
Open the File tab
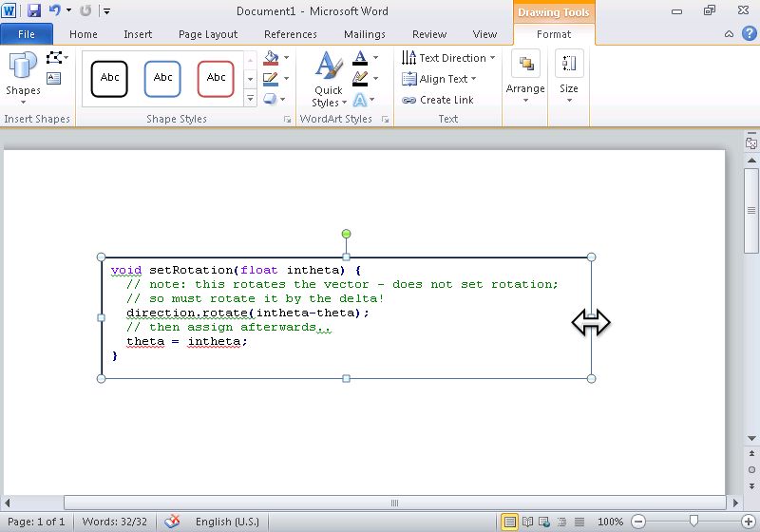coord(27,34)
